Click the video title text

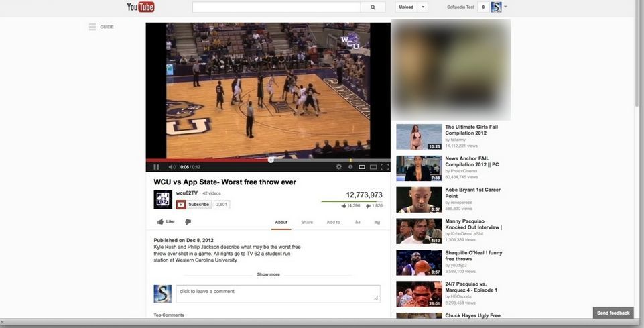tap(224, 182)
